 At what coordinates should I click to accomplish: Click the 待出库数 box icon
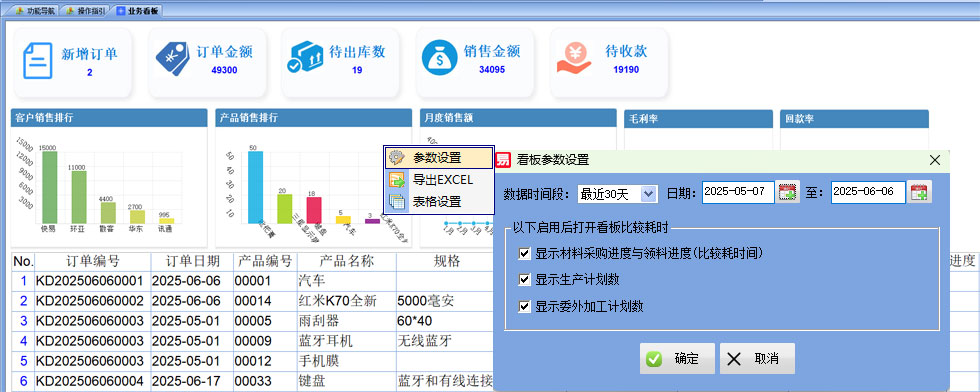304,58
